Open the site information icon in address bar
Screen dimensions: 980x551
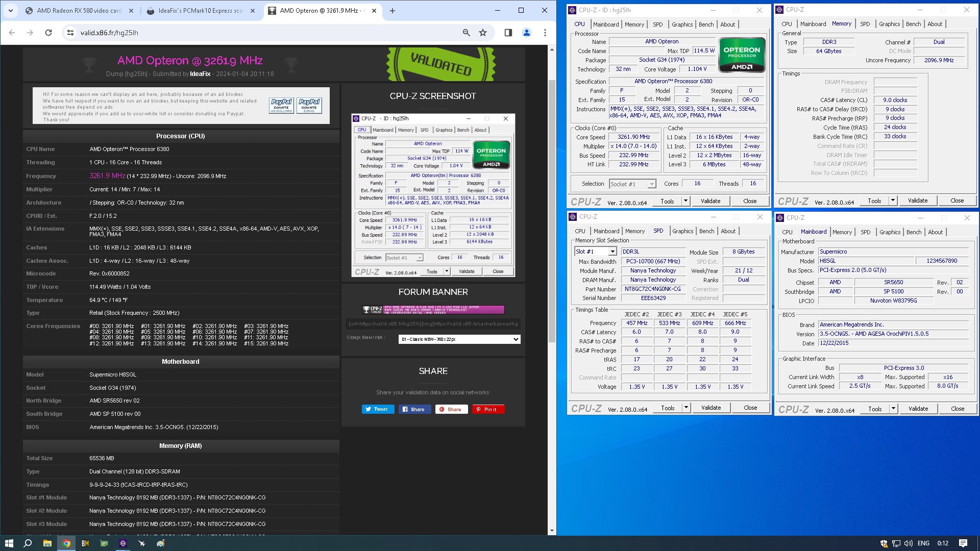pos(70,33)
